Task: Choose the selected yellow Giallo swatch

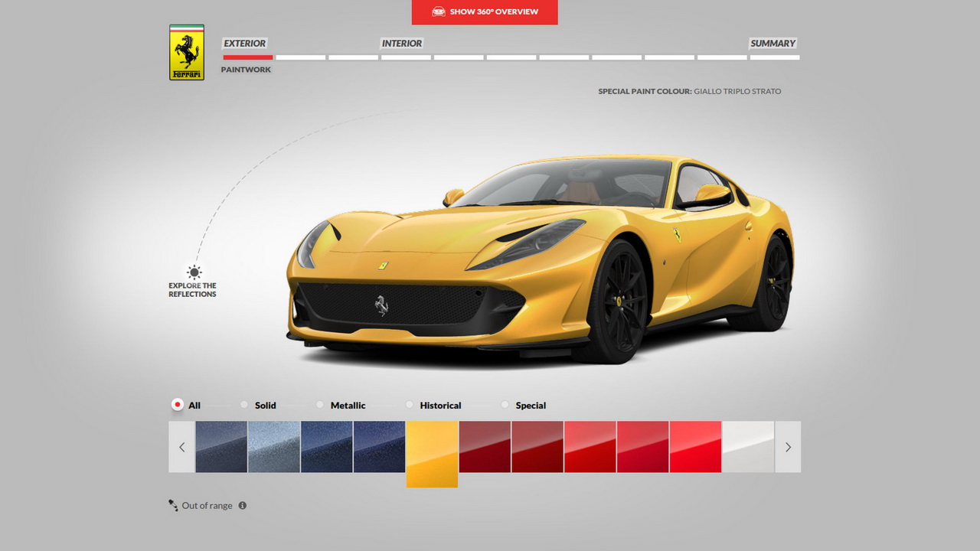Action: (432, 454)
